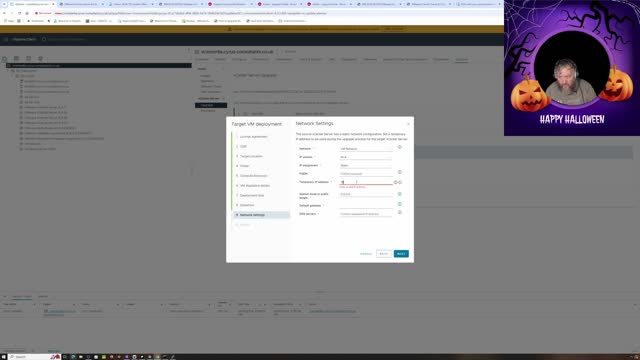The height and width of the screenshot is (360, 640).
Task: Click the info icon beside Subnet mask field
Action: [x=400, y=194]
